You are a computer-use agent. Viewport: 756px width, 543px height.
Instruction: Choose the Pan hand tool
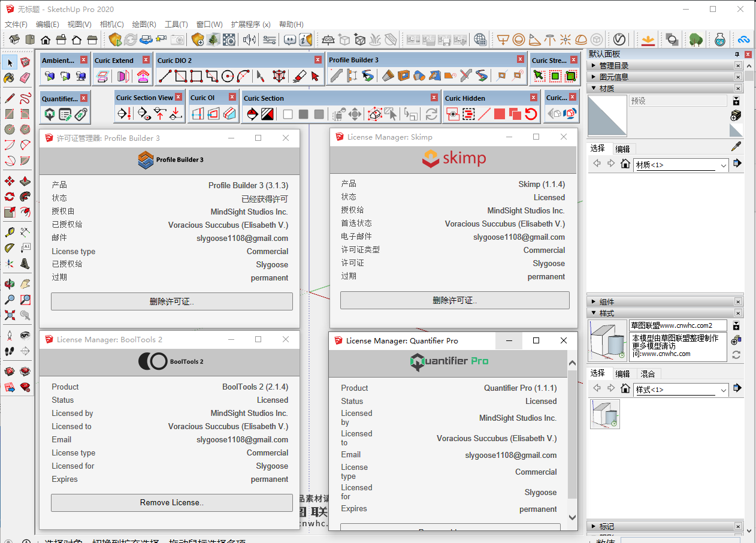point(25,284)
